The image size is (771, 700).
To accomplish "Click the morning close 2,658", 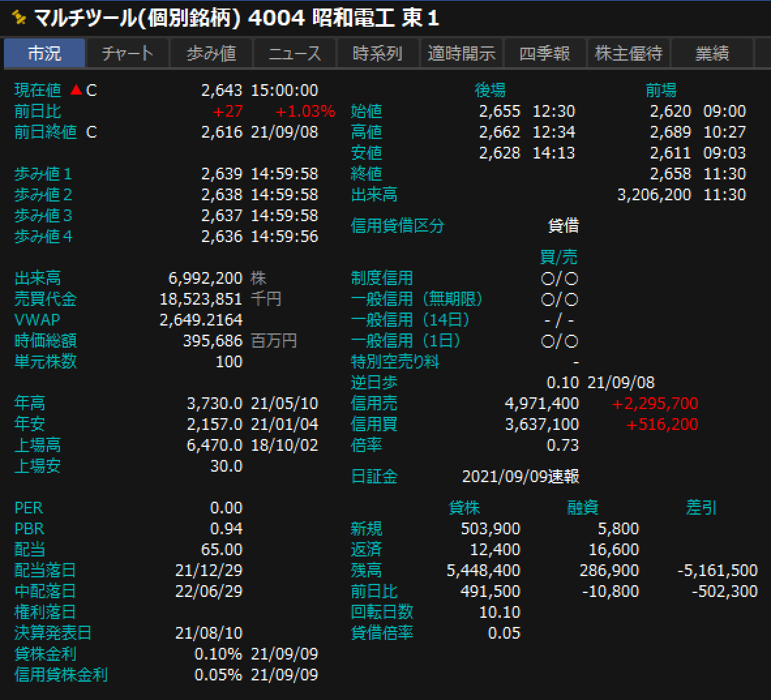I will pos(671,174).
